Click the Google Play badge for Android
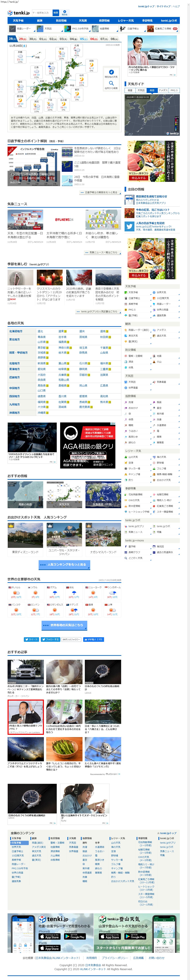Image resolution: width=190 pixels, height=980 pixels. coord(75,937)
